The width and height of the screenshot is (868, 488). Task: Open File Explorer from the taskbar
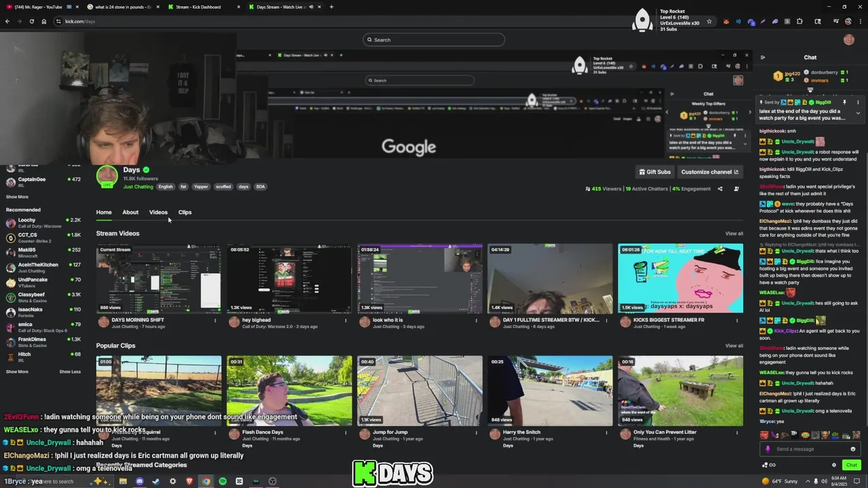click(123, 481)
